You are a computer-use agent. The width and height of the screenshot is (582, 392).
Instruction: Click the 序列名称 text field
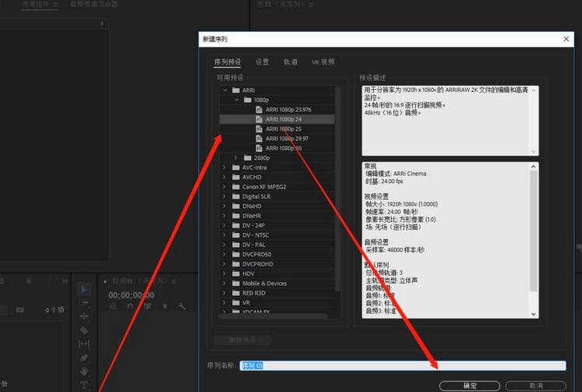[x=403, y=366]
